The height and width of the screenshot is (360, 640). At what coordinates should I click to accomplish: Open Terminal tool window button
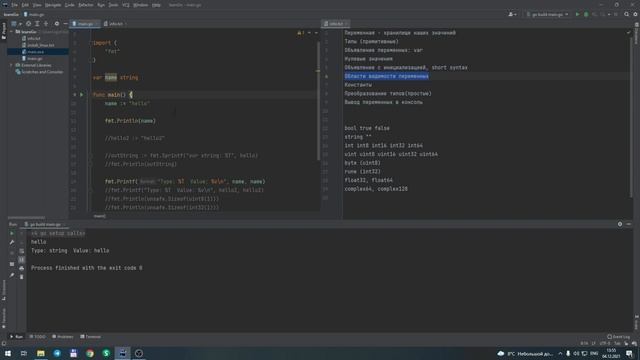tap(91, 337)
